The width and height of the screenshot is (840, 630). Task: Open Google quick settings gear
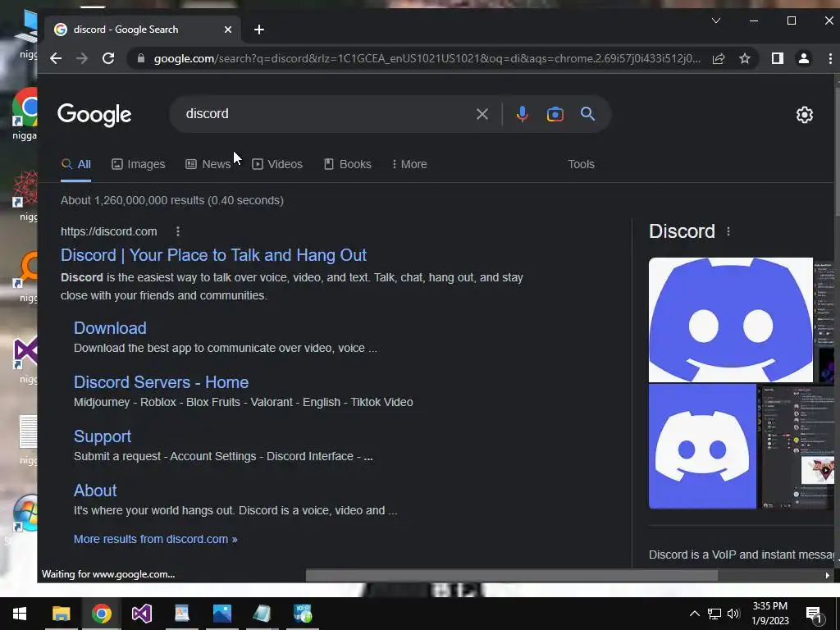point(804,115)
